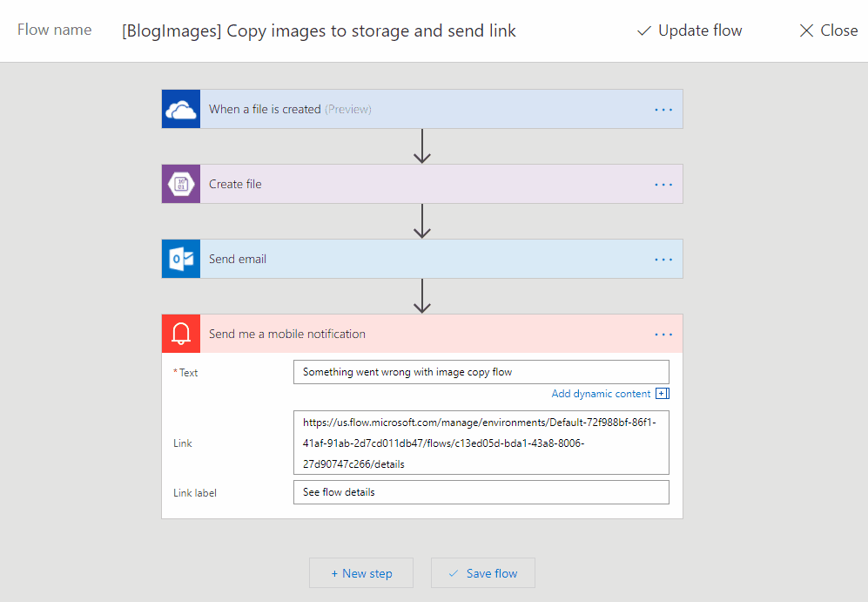
Task: Close the flow editor
Action: pyautogui.click(x=828, y=30)
